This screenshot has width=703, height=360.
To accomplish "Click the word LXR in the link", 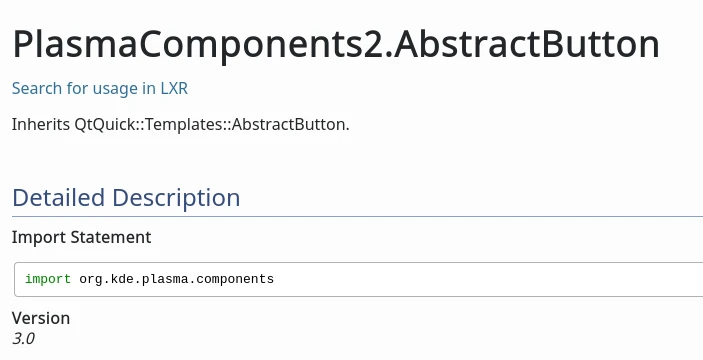I will click(174, 88).
